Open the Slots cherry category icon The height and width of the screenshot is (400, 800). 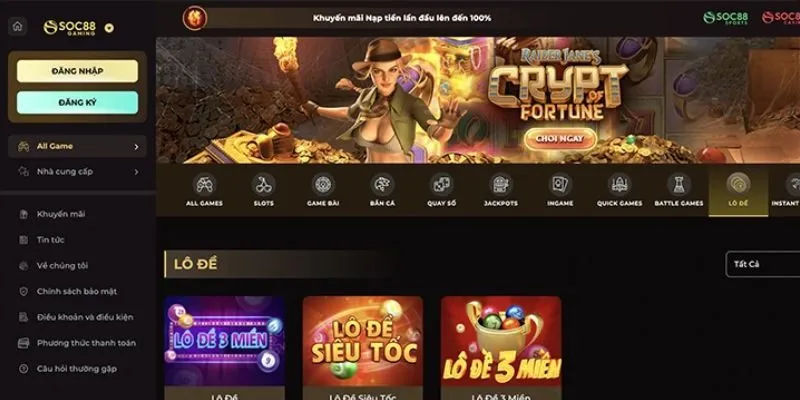coord(263,184)
